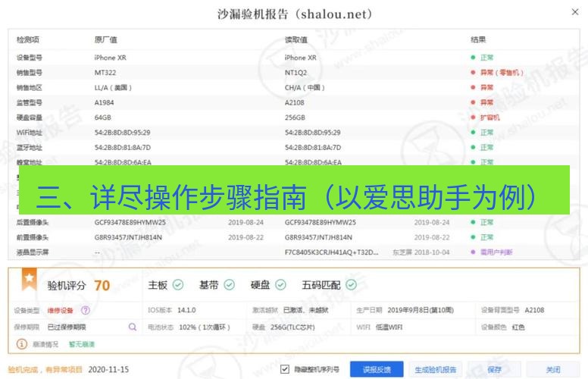Click the date 2020-11-15 in status line
The height and width of the screenshot is (379, 588).
(x=108, y=370)
